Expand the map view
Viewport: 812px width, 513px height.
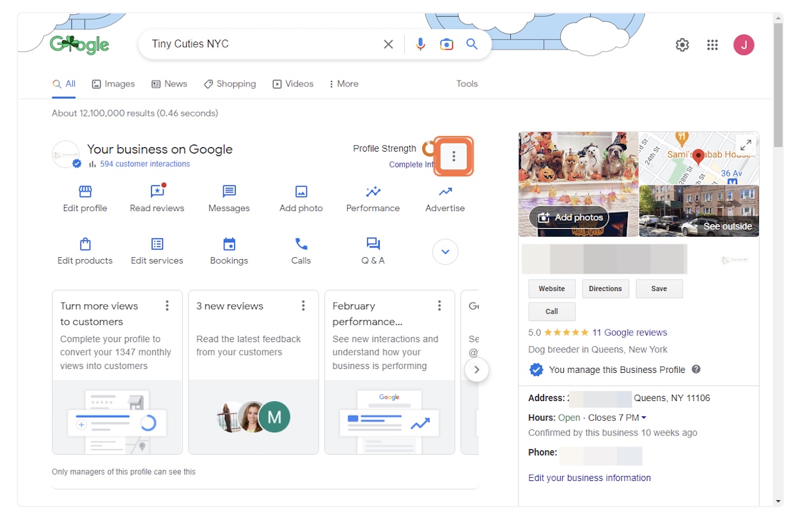tap(745, 145)
